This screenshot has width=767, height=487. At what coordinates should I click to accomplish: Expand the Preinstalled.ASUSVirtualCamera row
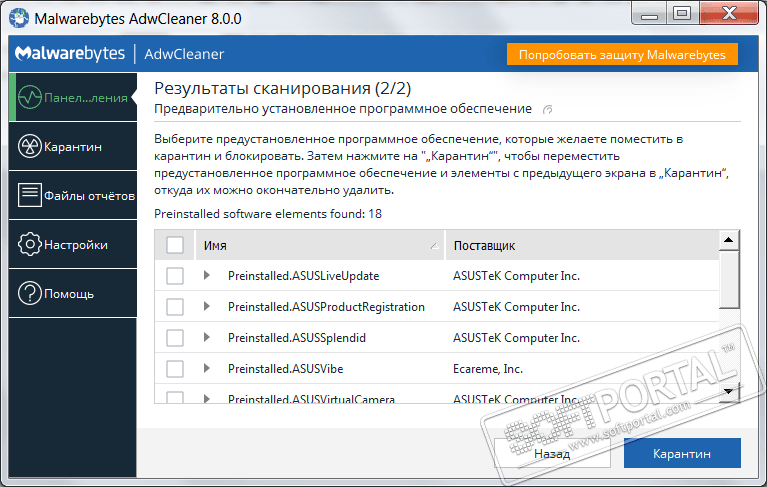click(207, 398)
